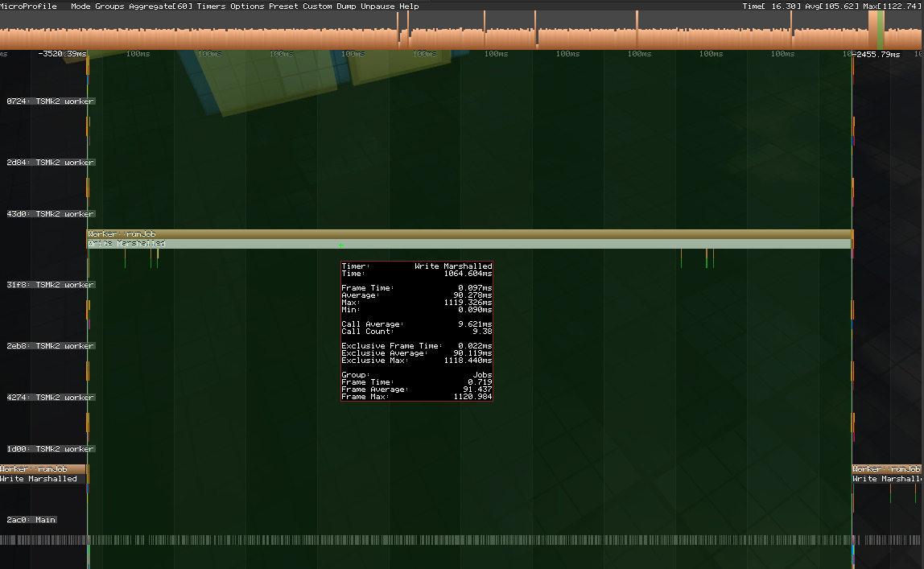Click Unpause to resume profiling
The width and height of the screenshot is (924, 569).
[x=377, y=6]
